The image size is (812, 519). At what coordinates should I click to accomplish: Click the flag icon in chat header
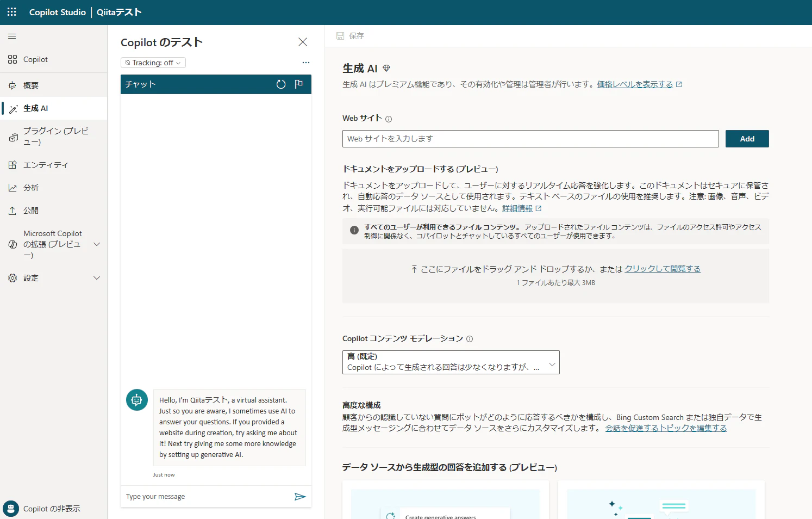coord(299,84)
